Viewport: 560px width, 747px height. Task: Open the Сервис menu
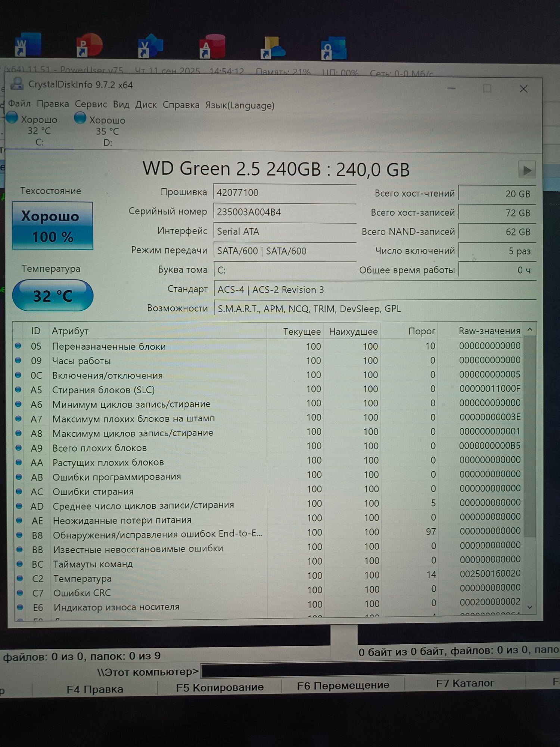point(91,104)
